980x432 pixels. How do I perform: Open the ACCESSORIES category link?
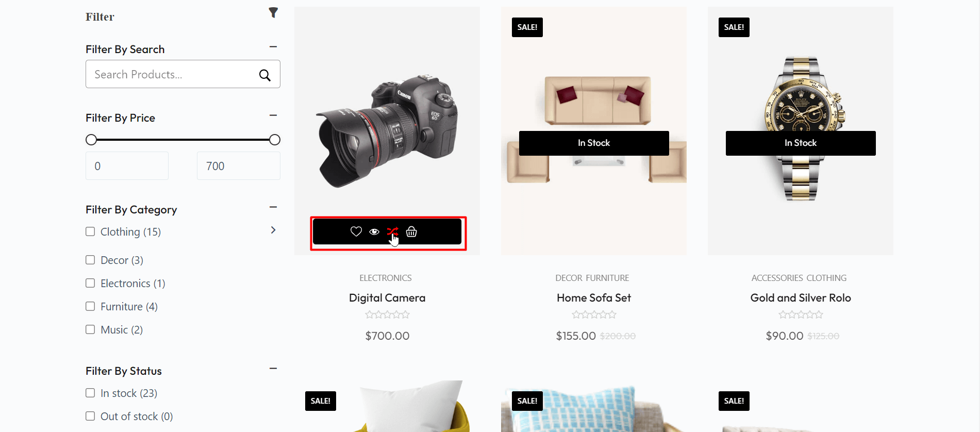(x=777, y=278)
